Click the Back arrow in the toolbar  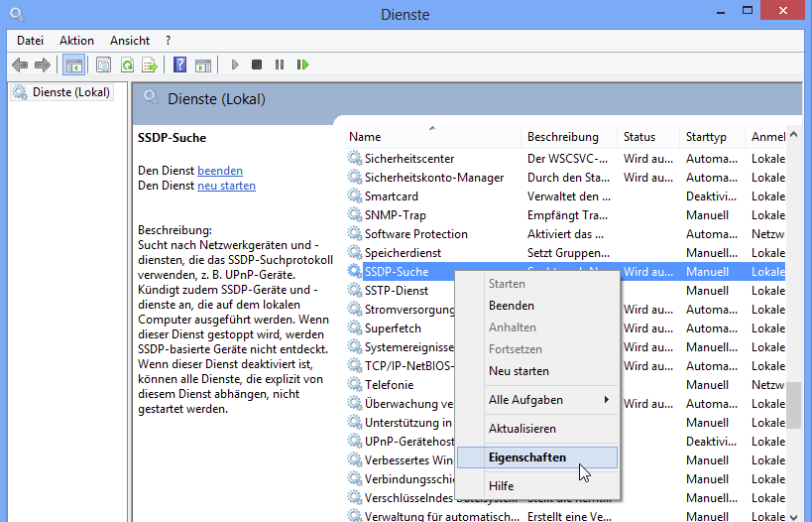click(x=20, y=65)
